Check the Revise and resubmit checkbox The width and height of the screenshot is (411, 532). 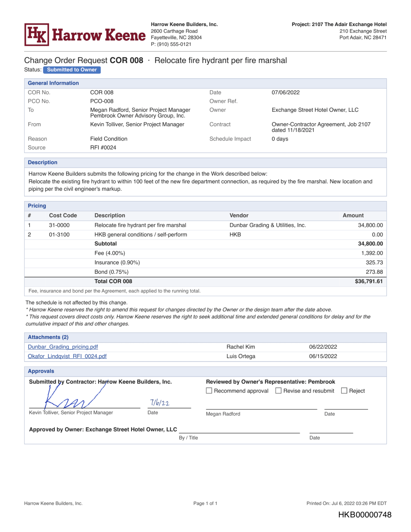(x=278, y=391)
